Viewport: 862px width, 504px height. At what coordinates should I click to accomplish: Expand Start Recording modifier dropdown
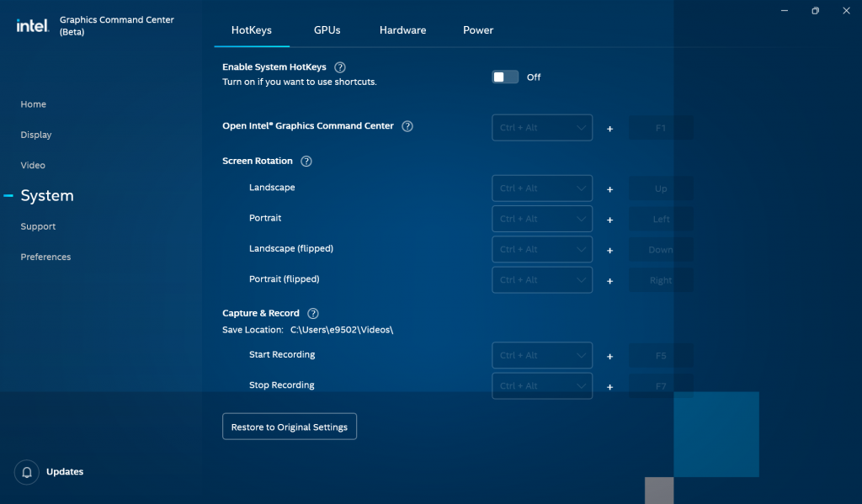[542, 356]
